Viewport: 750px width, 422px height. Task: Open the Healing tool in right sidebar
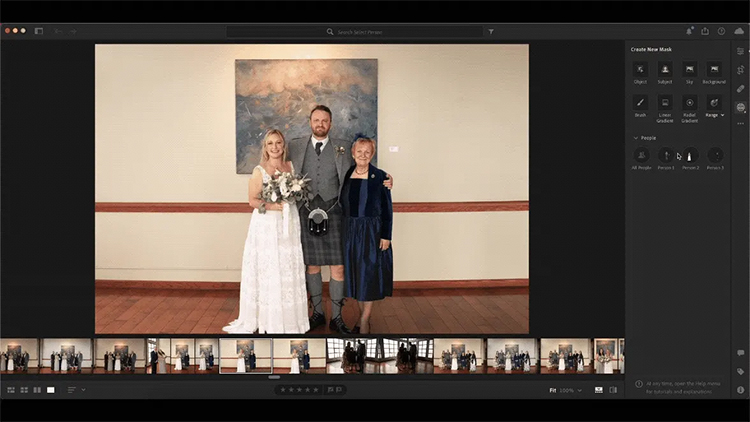click(740, 88)
